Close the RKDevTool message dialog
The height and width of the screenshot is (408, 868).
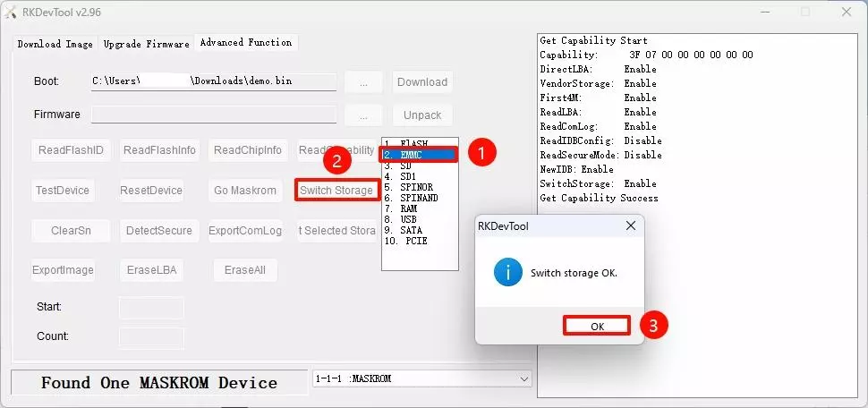point(630,226)
